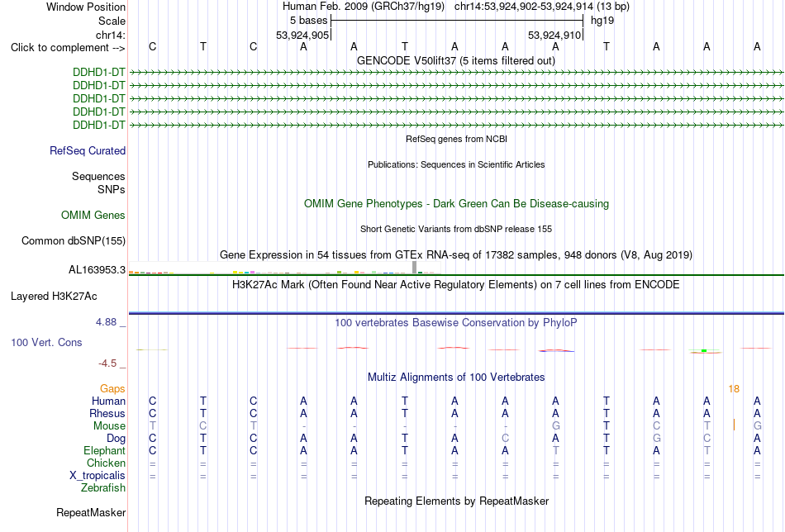785x532 pixels.
Task: Open 'Short Genetic Variants from dbSNP release 155' title
Action: click(456, 229)
